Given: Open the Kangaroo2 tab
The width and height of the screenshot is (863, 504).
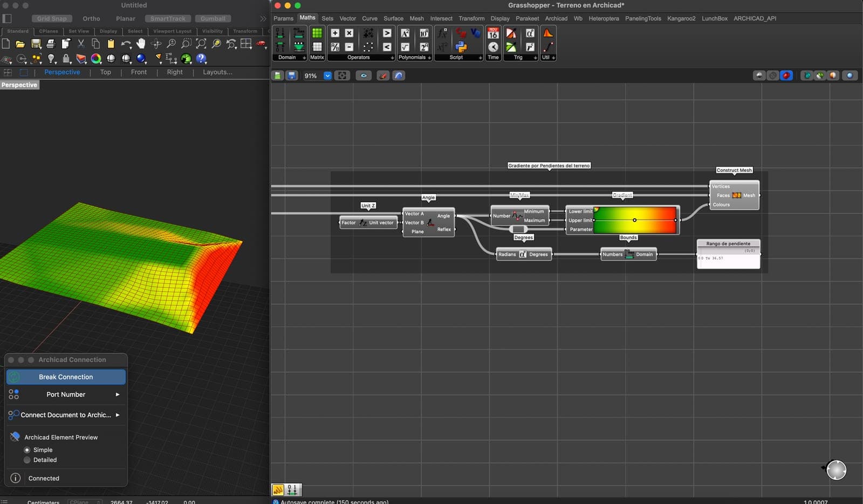Looking at the screenshot, I should coord(681,18).
